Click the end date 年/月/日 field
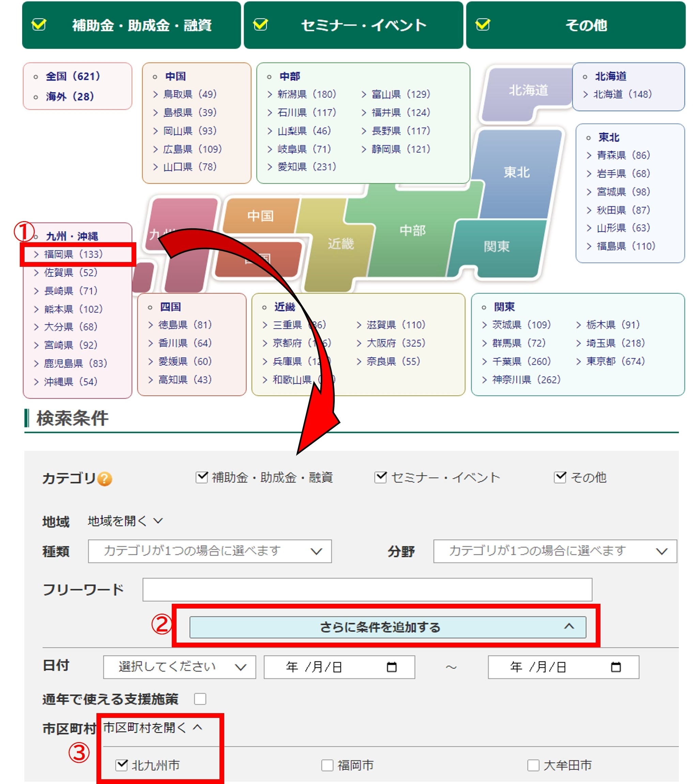Image resolution: width=700 pixels, height=784 pixels. coord(563,667)
